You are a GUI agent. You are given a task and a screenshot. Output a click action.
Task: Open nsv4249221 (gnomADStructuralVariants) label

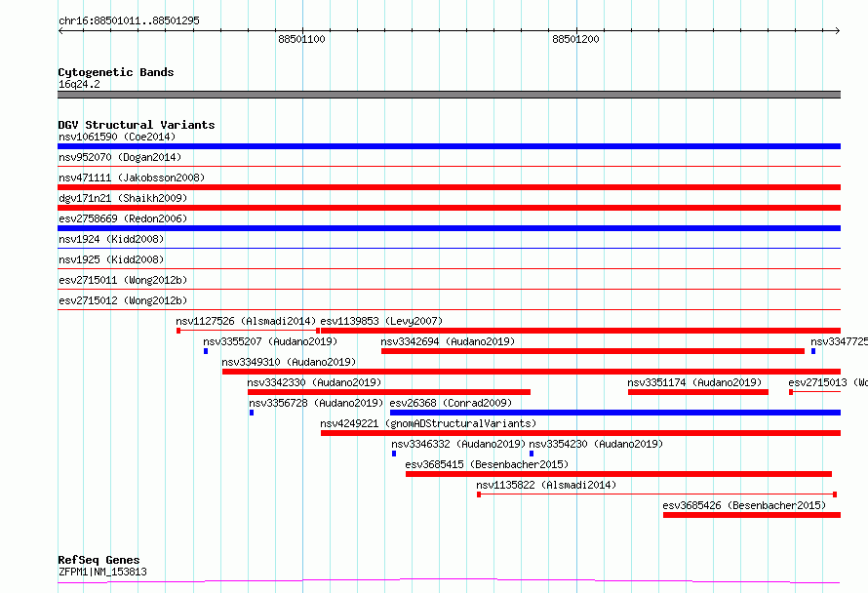tap(428, 423)
